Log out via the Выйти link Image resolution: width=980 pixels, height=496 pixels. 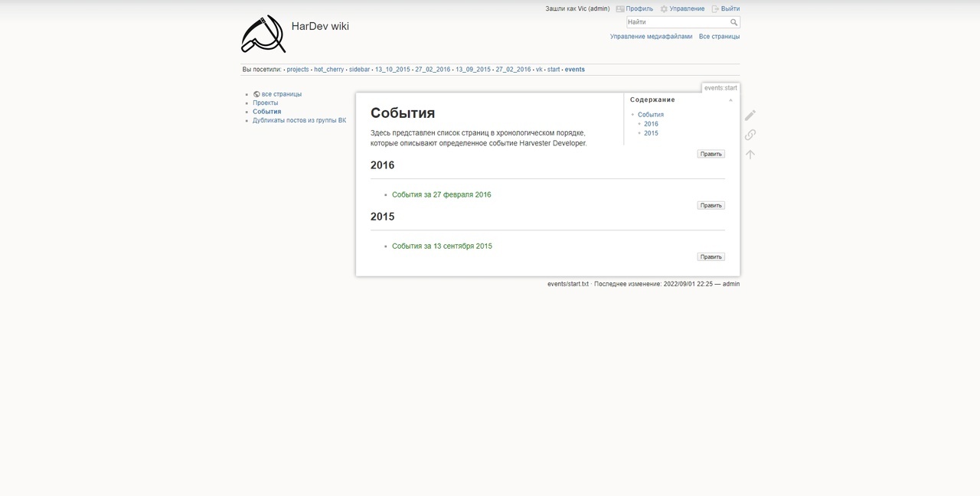(x=730, y=9)
